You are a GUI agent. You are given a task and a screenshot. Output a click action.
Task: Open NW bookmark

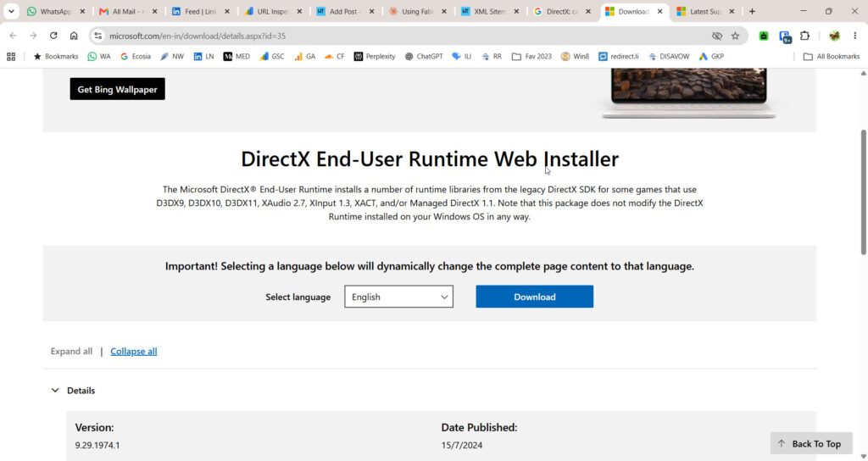pyautogui.click(x=172, y=57)
